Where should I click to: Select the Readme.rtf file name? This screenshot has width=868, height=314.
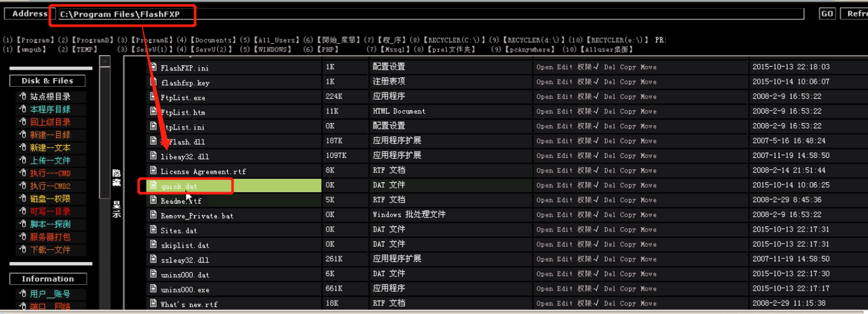coord(181,200)
